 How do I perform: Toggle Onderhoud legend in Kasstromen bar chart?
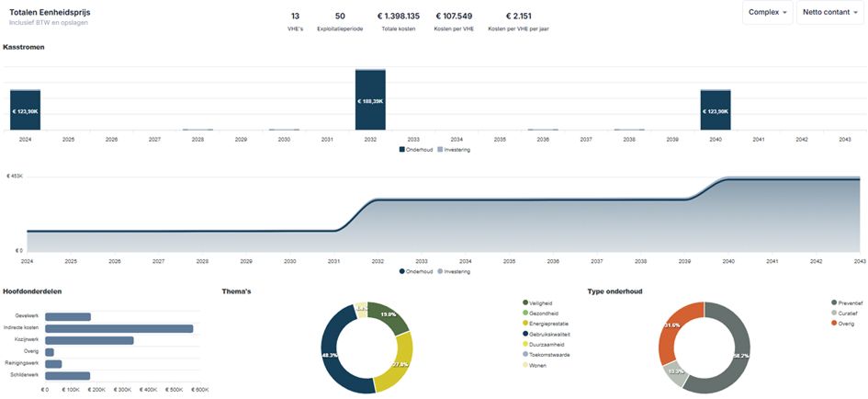click(x=416, y=149)
